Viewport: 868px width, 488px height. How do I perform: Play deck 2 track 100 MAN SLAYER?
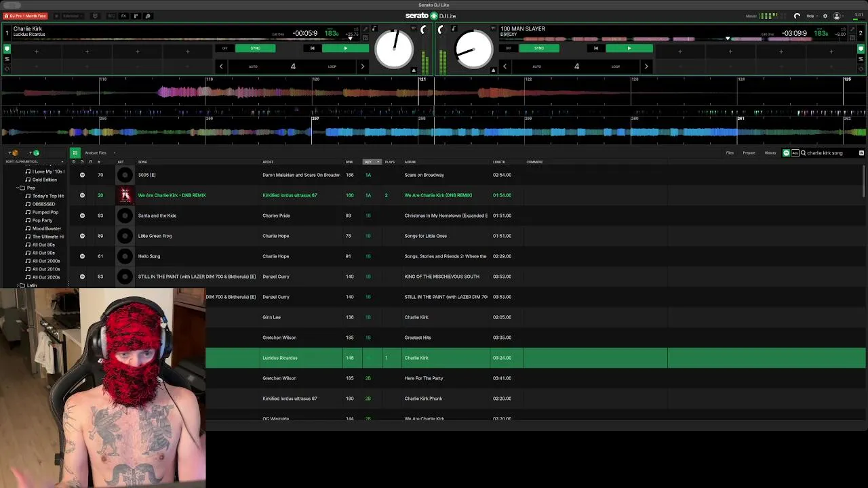coord(629,48)
